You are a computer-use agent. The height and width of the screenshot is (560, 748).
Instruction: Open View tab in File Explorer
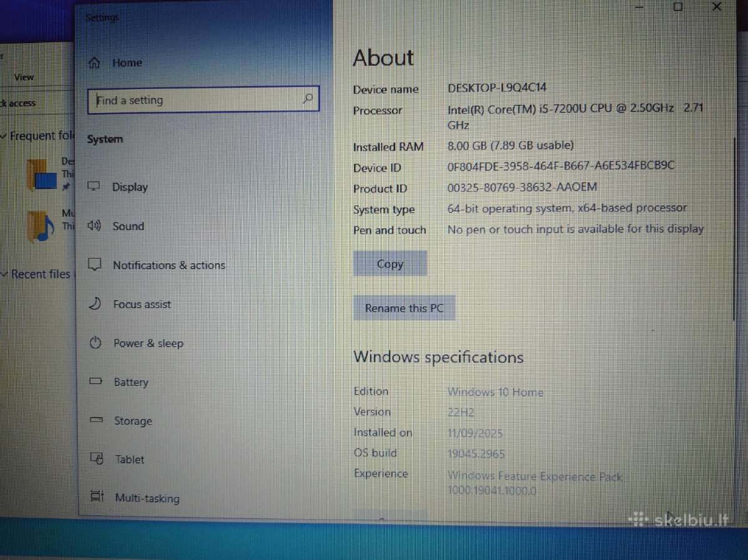[24, 77]
